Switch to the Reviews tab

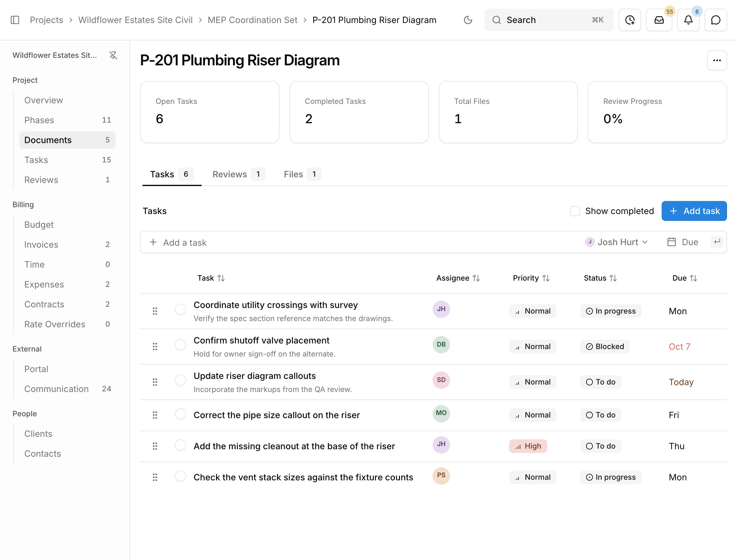pos(238,174)
